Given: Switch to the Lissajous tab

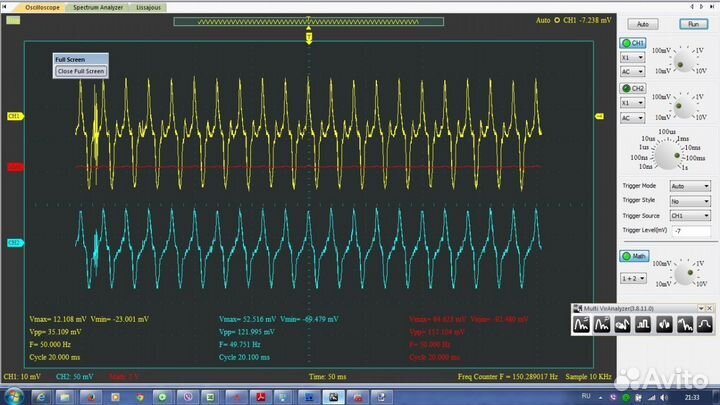Looking at the screenshot, I should (149, 6).
